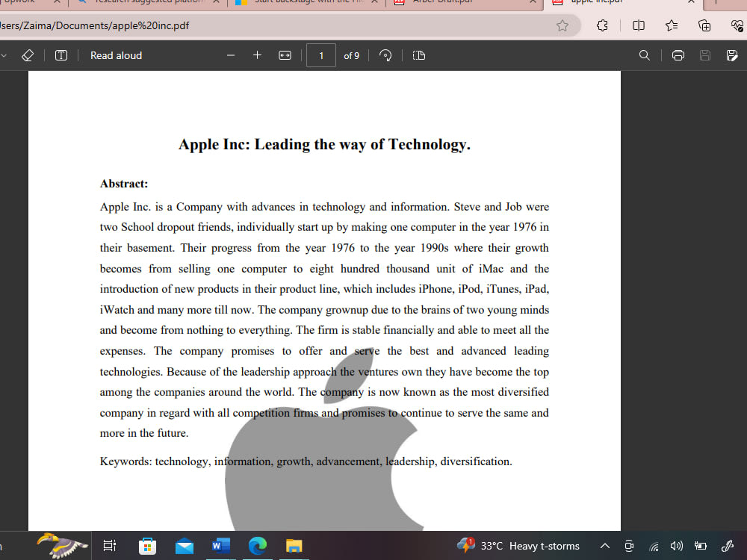Image resolution: width=747 pixels, height=560 pixels.
Task: Open Browser essentials heart icon
Action: (x=737, y=25)
